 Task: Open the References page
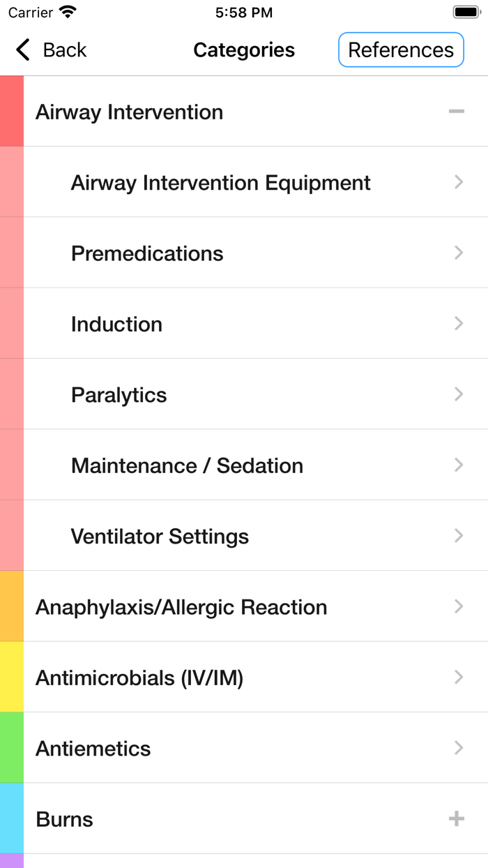coord(401,50)
